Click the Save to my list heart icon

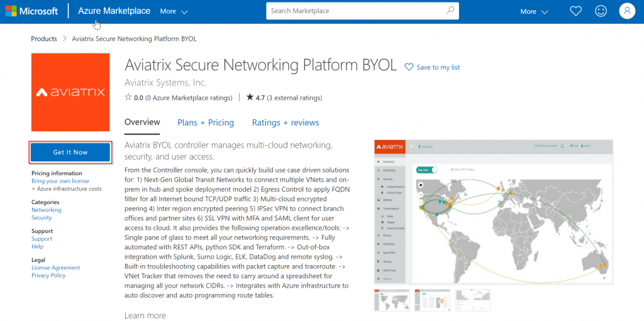(x=409, y=67)
